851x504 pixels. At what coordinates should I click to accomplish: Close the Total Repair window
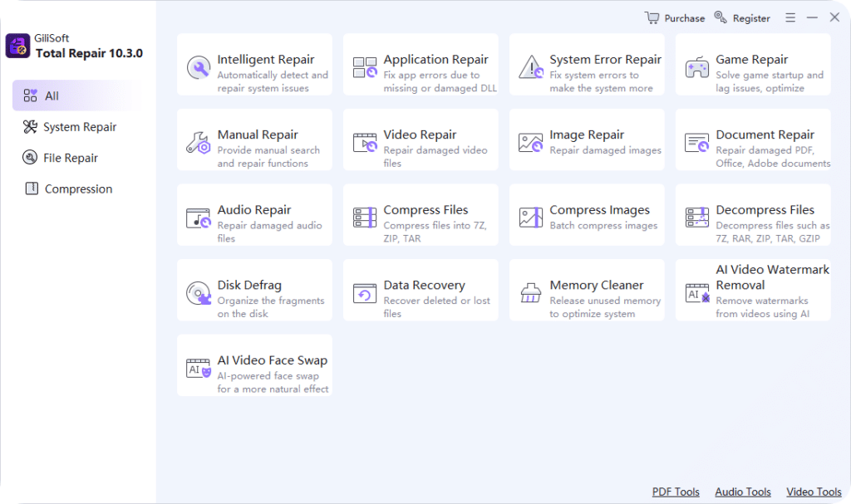[x=834, y=17]
